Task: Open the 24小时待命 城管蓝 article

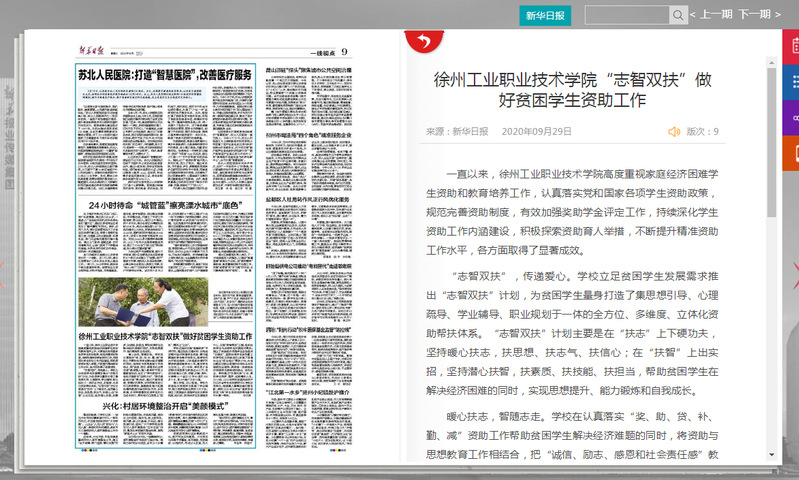Action: click(165, 204)
